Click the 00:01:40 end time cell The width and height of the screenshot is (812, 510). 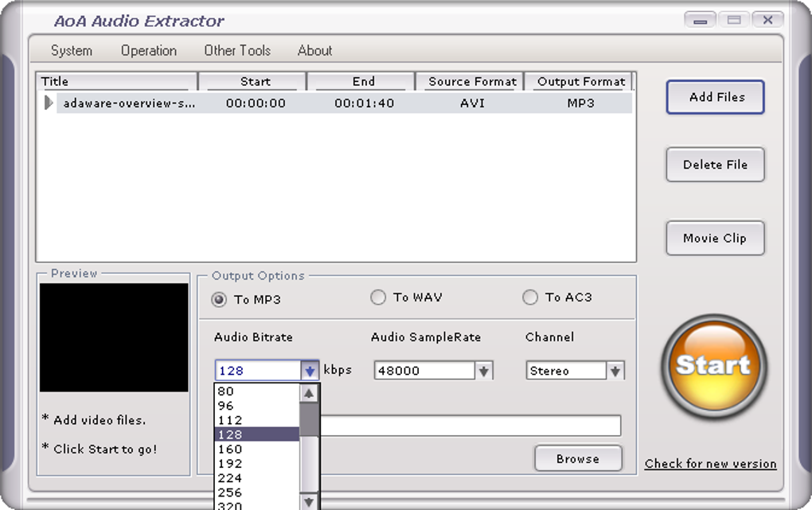(364, 103)
